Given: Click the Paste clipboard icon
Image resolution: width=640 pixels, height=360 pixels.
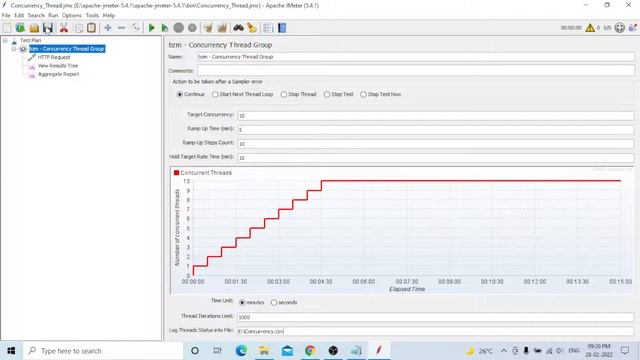Looking at the screenshot, I should coord(92,28).
